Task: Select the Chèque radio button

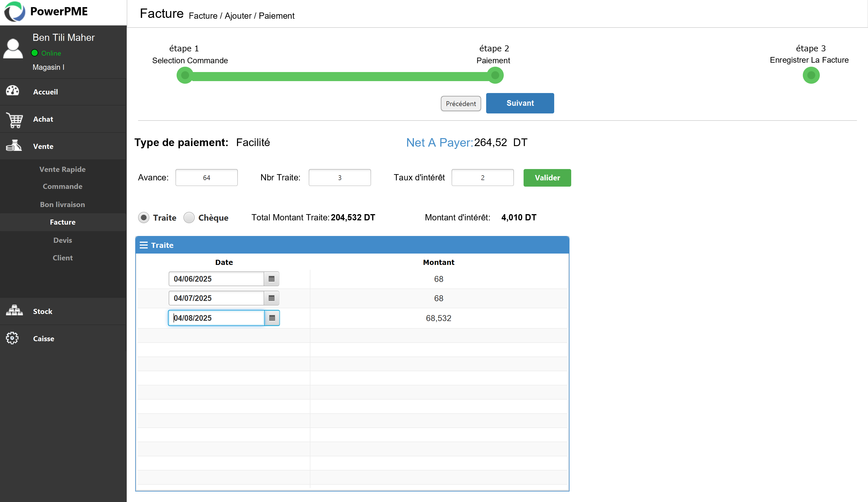Action: (189, 218)
